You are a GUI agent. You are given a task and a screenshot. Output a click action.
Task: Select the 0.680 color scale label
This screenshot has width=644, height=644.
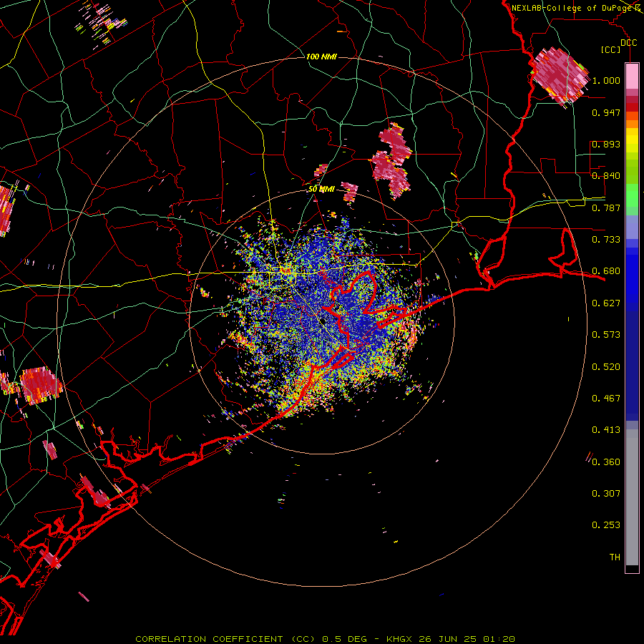click(606, 271)
